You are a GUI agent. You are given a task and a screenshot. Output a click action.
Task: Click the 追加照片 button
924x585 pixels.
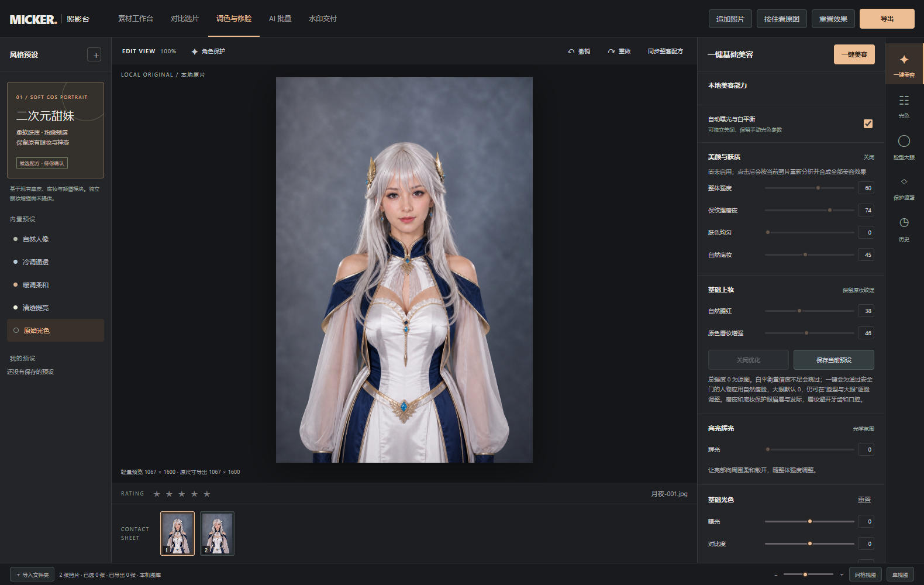pos(730,19)
